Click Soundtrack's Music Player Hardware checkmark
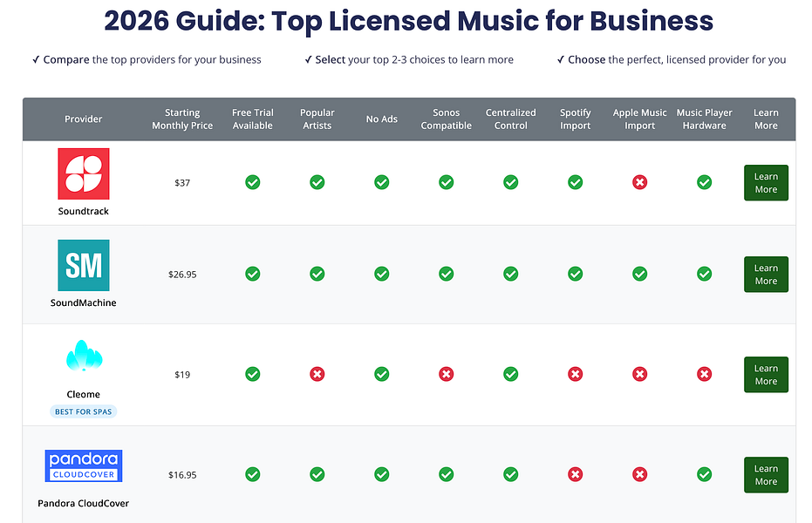 (705, 182)
